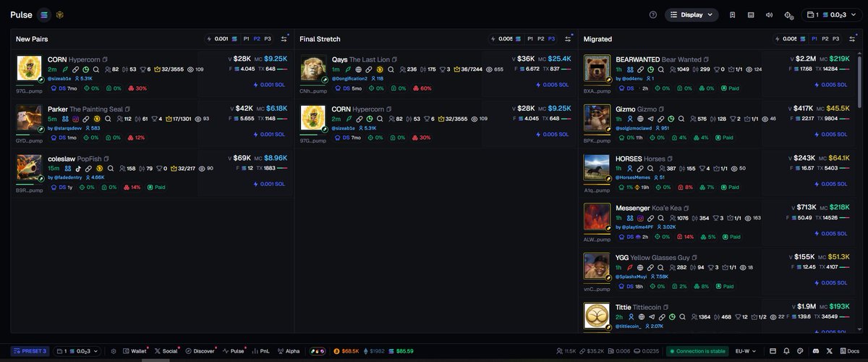This screenshot has height=362, width=868.
Task: Copy the Parker The Painting Seal name
Action: tap(128, 109)
